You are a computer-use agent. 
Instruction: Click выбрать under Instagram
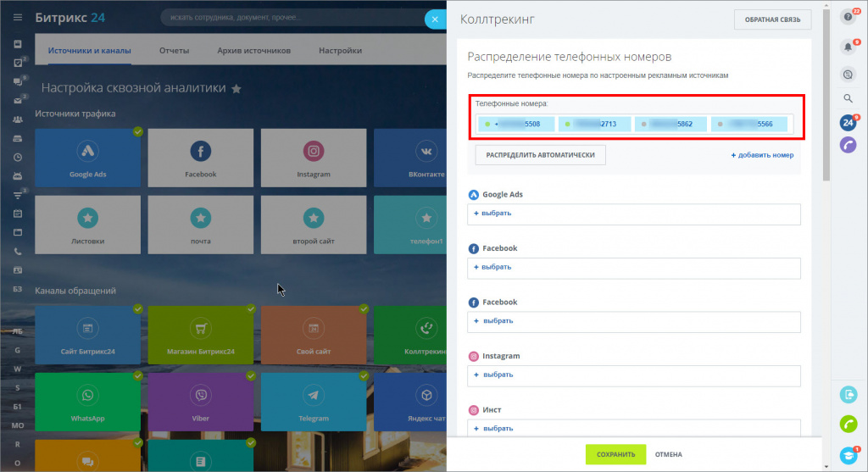click(492, 375)
